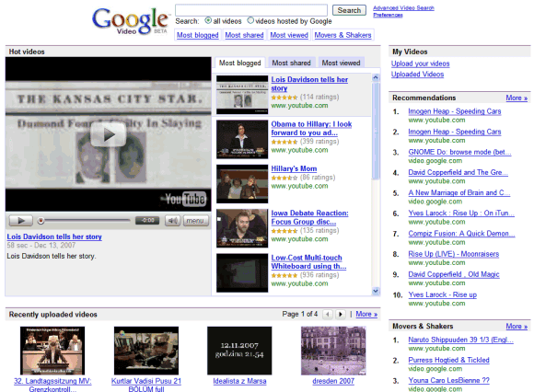Open Iowa Debate Reaction video thumbnail

[242, 228]
